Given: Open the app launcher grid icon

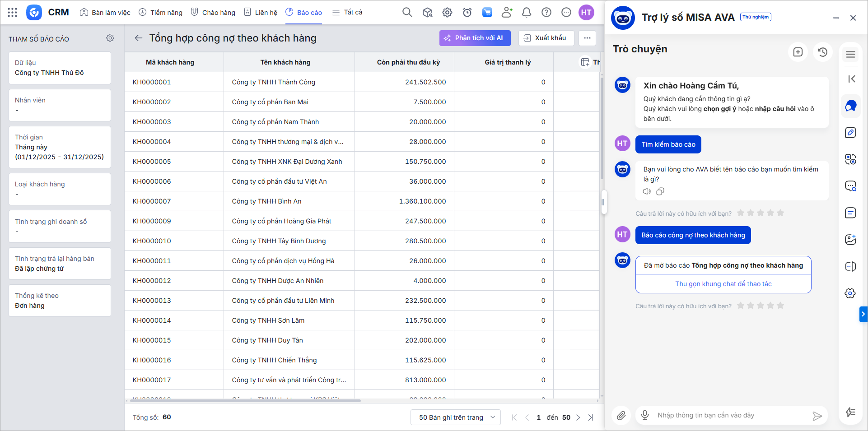Looking at the screenshot, I should (x=13, y=13).
